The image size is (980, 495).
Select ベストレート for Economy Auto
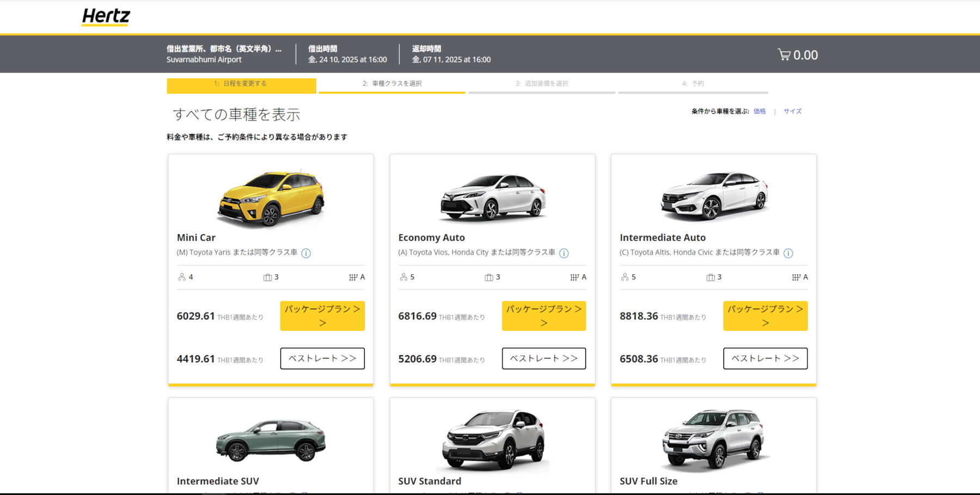coord(543,358)
